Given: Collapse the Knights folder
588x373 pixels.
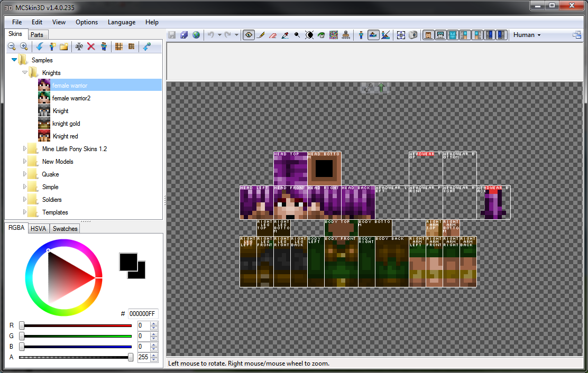Looking at the screenshot, I should pyautogui.click(x=25, y=73).
